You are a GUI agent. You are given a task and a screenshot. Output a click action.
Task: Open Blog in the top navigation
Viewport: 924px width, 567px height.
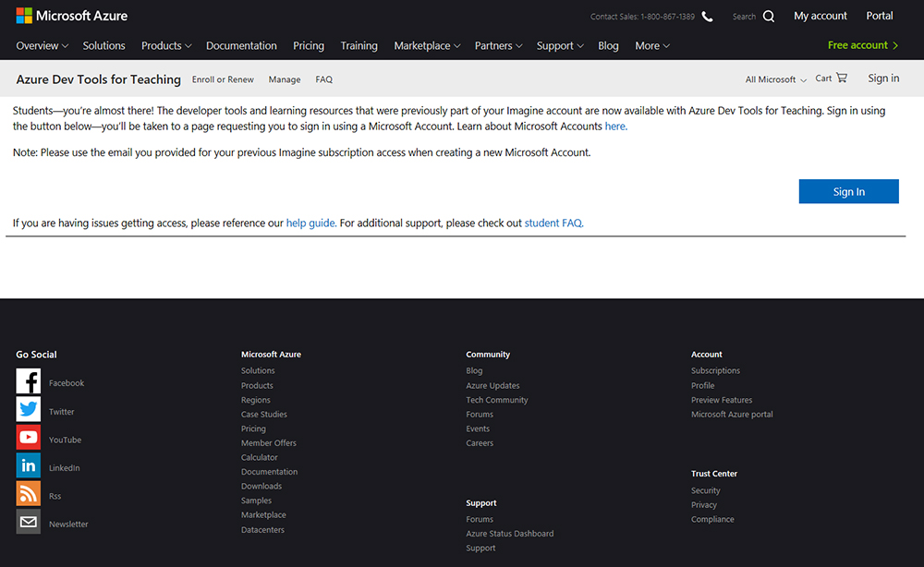(608, 46)
